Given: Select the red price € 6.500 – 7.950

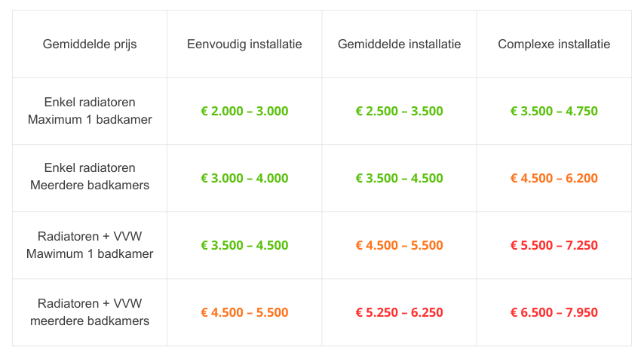Looking at the screenshot, I should 554,313.
